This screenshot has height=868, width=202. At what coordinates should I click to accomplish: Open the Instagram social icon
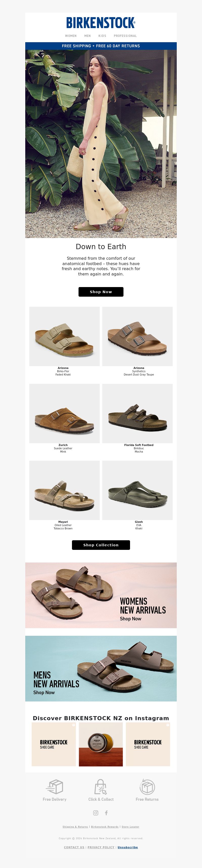point(96,813)
